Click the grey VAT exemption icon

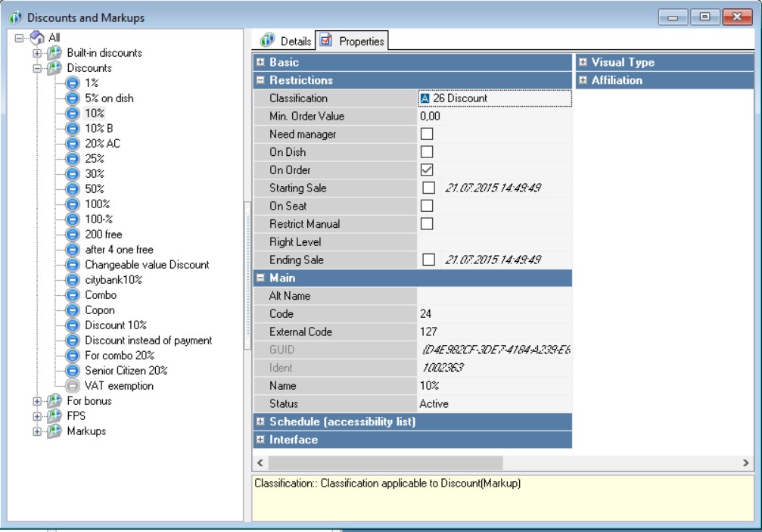(x=73, y=386)
